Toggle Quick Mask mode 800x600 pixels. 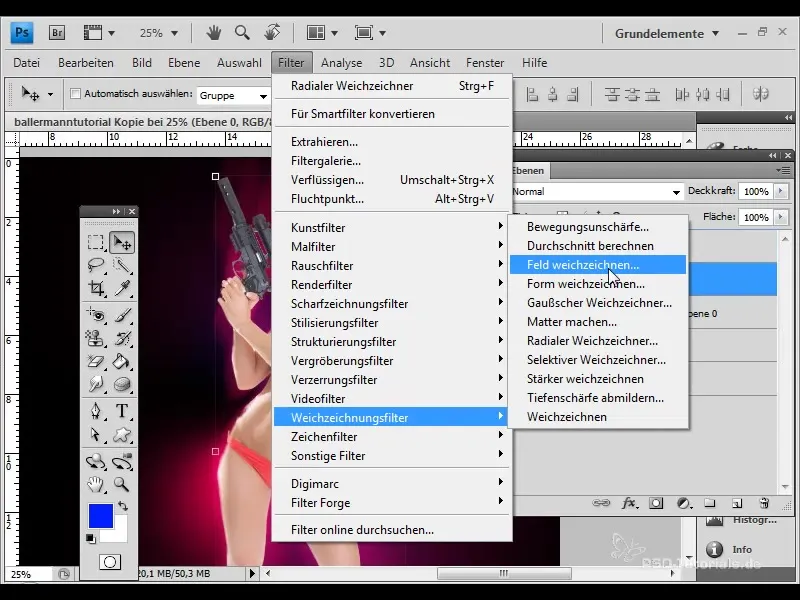tap(110, 562)
